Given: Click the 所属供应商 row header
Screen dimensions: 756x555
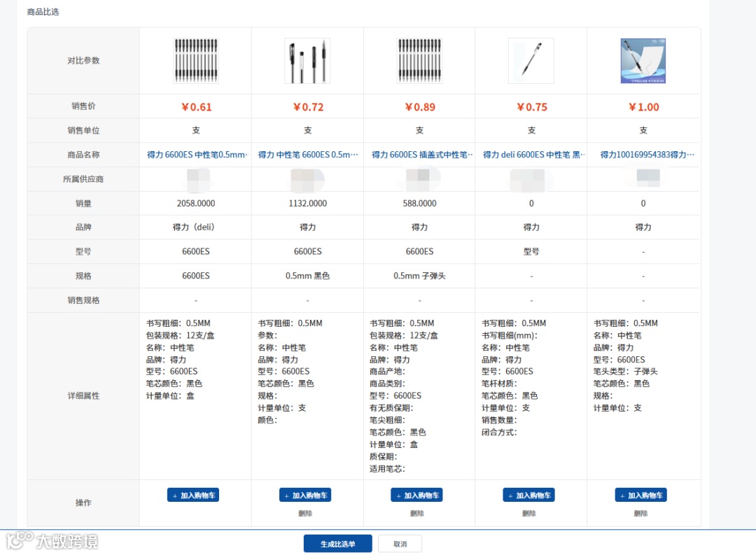Looking at the screenshot, I should (83, 179).
